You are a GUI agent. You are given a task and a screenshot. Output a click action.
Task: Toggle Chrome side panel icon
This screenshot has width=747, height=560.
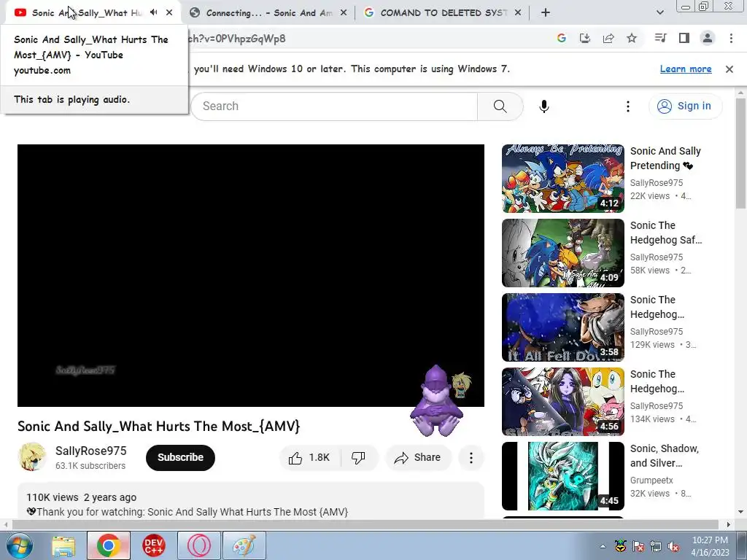coord(684,38)
